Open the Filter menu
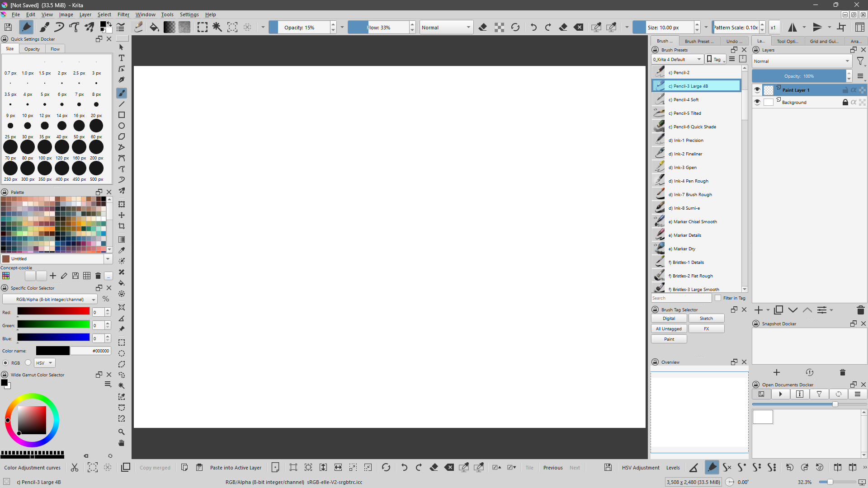The height and width of the screenshot is (488, 868). (123, 14)
